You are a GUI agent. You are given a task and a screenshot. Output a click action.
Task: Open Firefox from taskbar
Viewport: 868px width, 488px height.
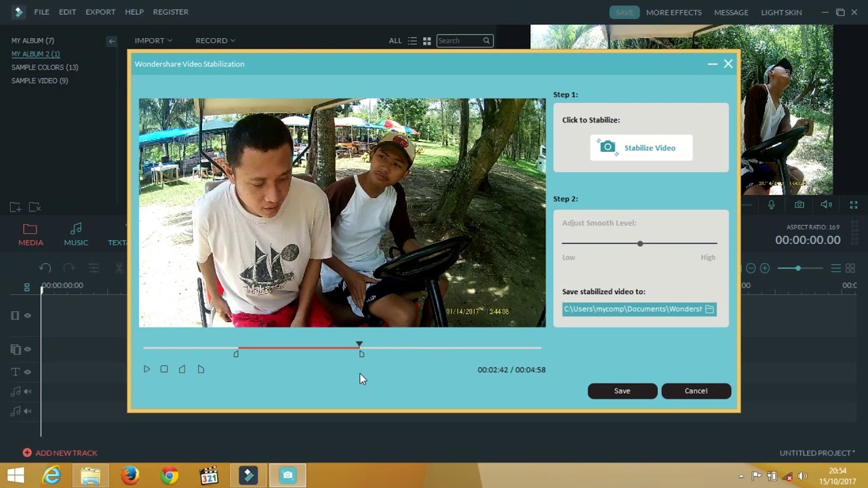[130, 476]
